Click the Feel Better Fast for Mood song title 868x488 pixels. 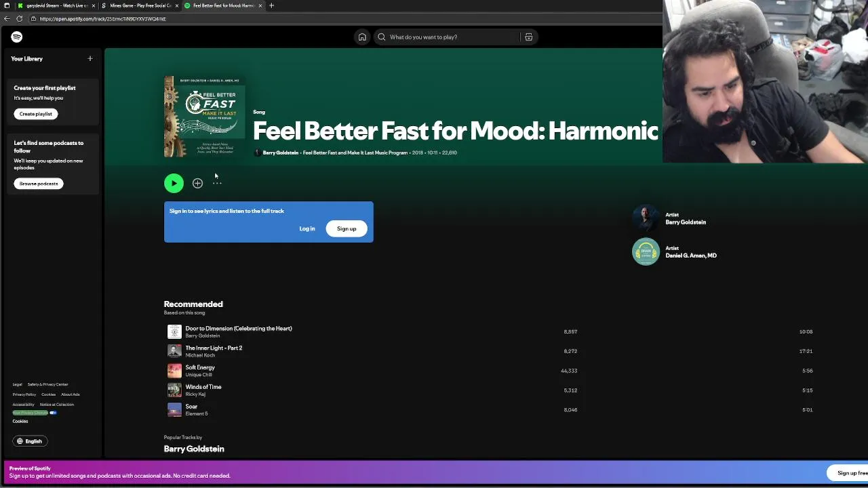coord(455,131)
